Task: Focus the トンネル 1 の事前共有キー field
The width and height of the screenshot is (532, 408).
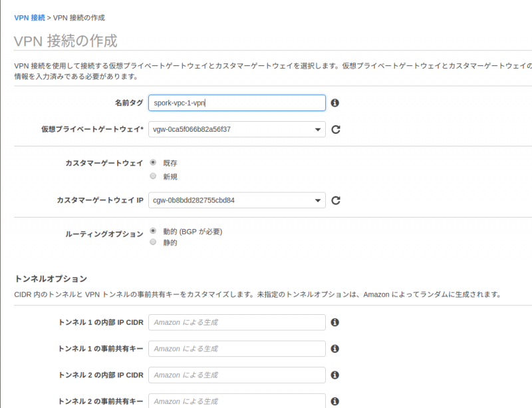Action: click(x=237, y=349)
